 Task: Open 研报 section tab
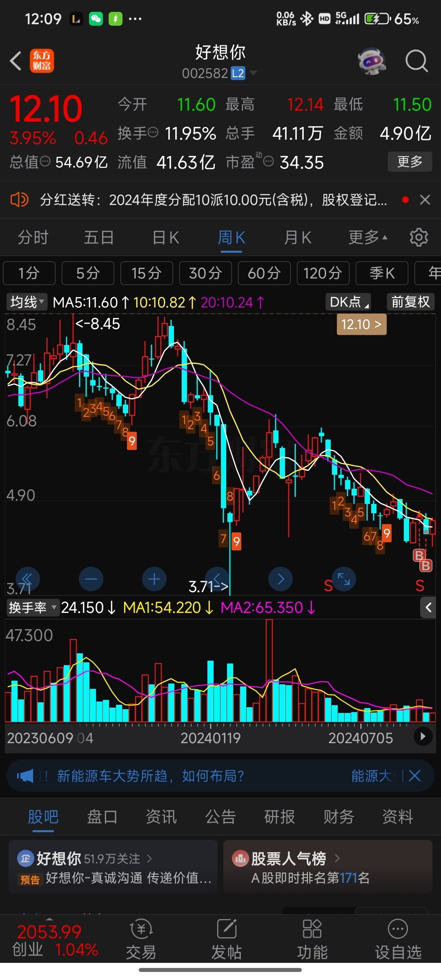pos(279,817)
